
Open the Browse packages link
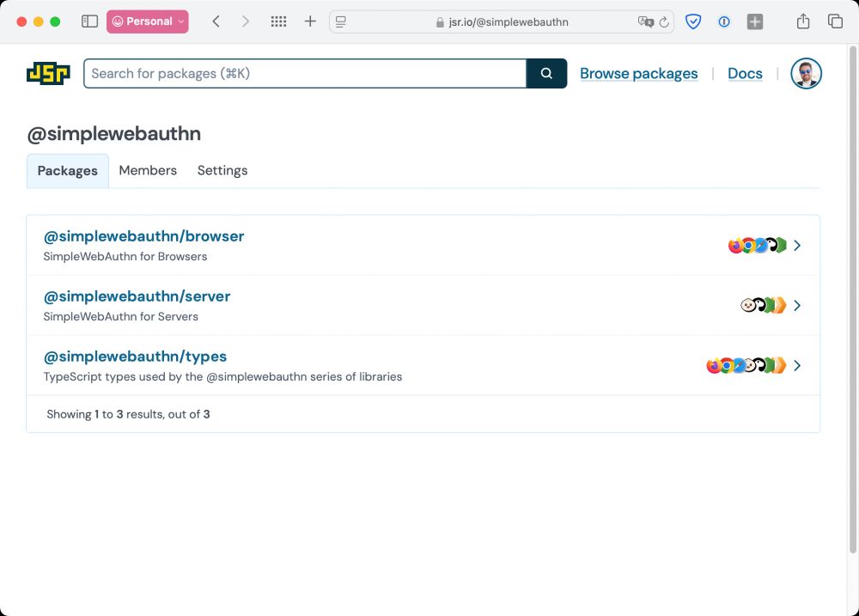coord(638,73)
